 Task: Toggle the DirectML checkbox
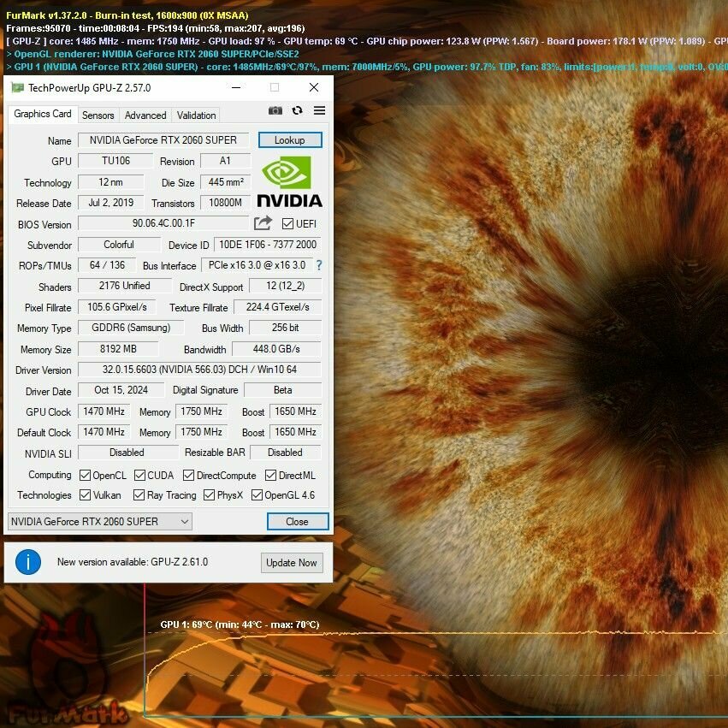270,476
